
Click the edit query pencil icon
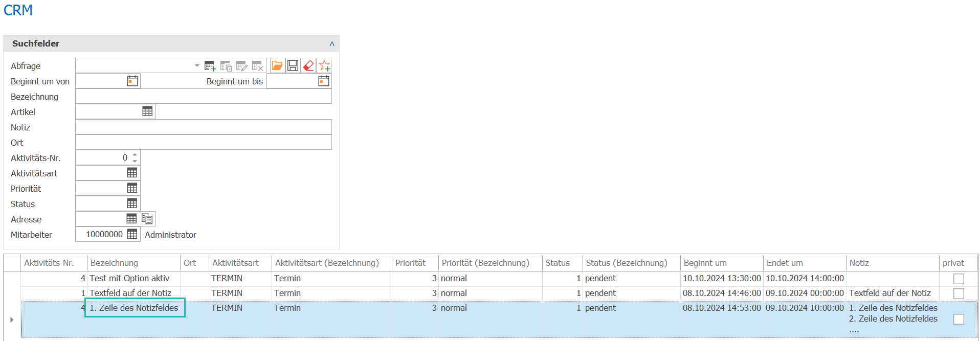pos(242,66)
